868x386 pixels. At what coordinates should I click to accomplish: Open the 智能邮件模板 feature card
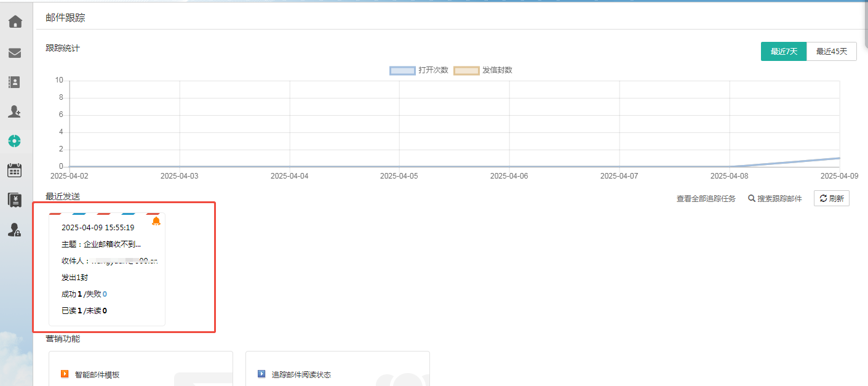(97, 374)
